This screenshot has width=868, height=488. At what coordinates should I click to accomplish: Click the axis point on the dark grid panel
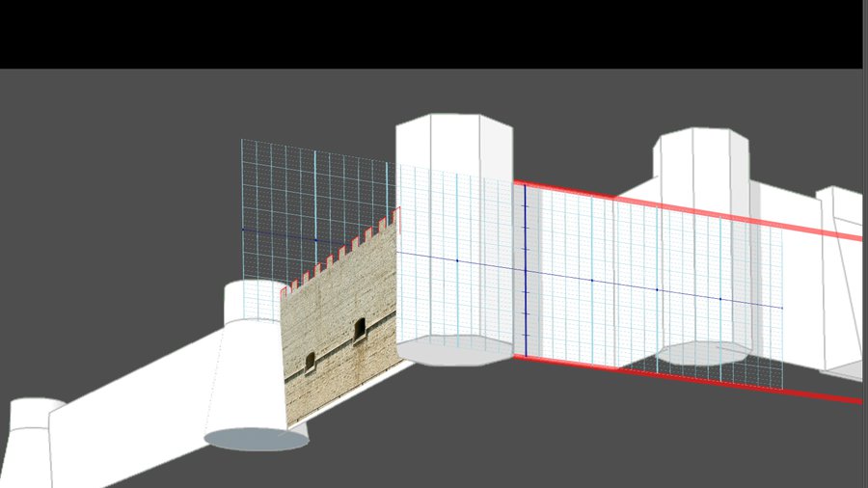coord(315,240)
